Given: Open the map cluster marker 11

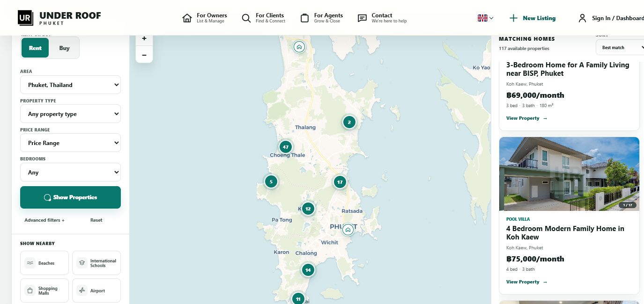Looking at the screenshot, I should (298, 298).
